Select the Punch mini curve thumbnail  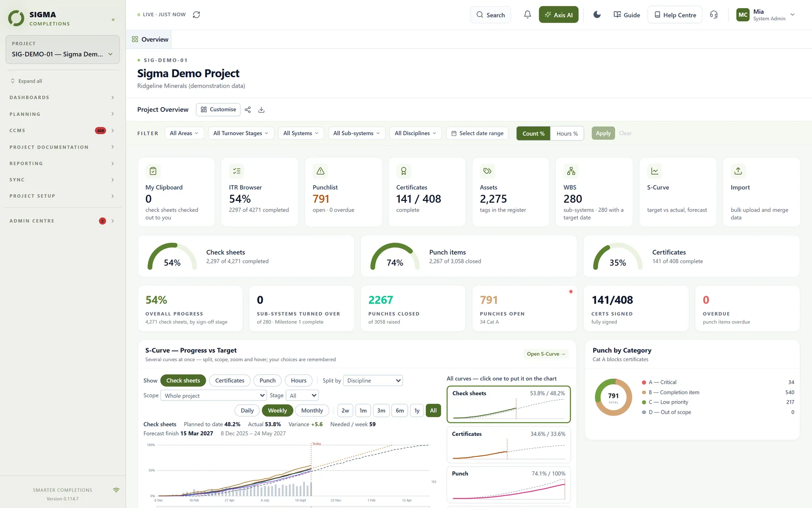click(508, 485)
